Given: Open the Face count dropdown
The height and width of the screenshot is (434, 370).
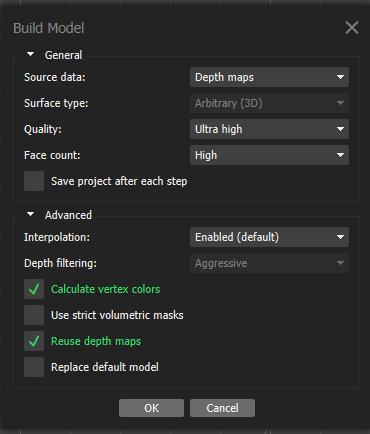Looking at the screenshot, I should (x=269, y=155).
